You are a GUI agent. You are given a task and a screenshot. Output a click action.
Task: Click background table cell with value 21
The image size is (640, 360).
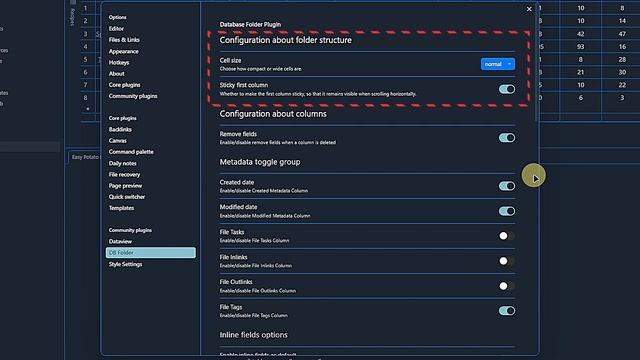pos(580,72)
